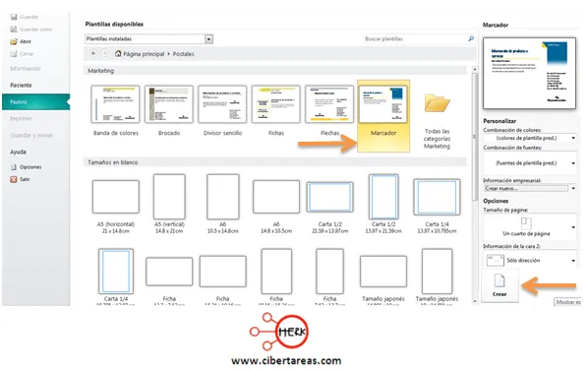Click the red Salir exit icon

(14, 179)
